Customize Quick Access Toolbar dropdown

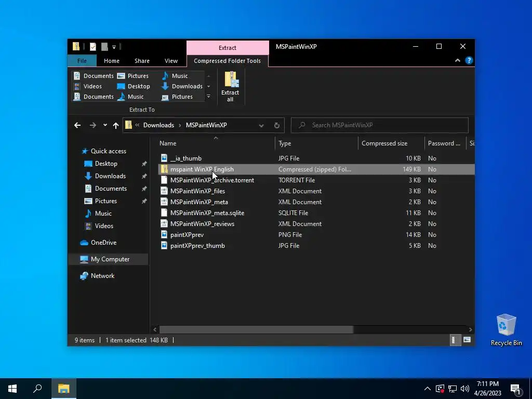[114, 47]
